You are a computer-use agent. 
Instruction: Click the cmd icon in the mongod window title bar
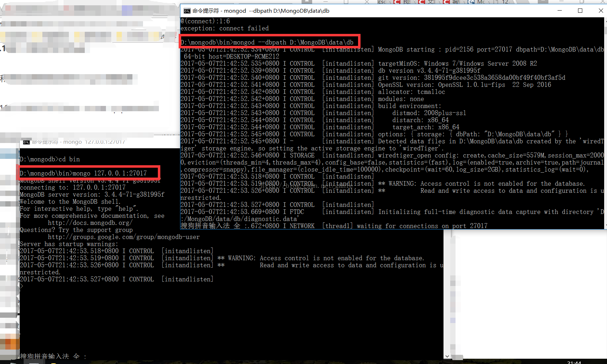click(187, 11)
